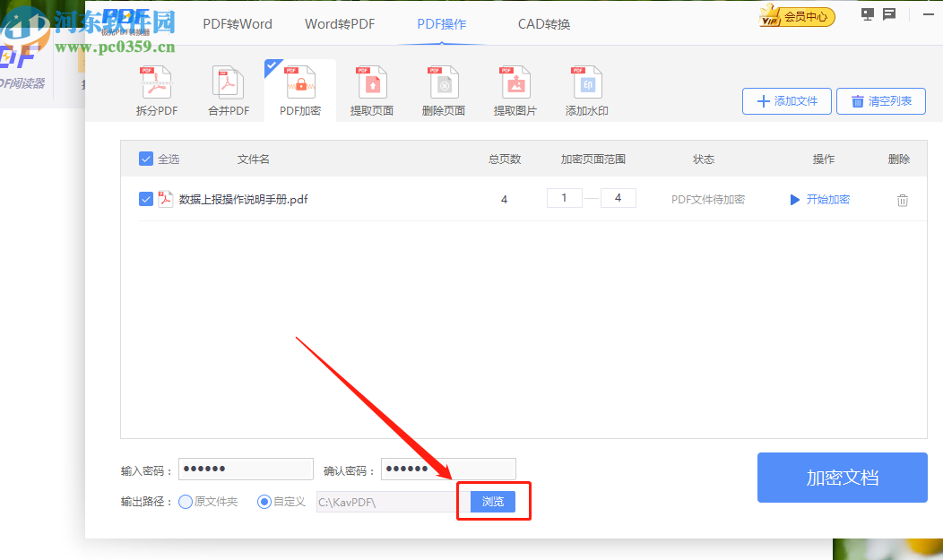Screen dimensions: 943x560
Task: Open the 合并PDF function
Action: coord(228,89)
